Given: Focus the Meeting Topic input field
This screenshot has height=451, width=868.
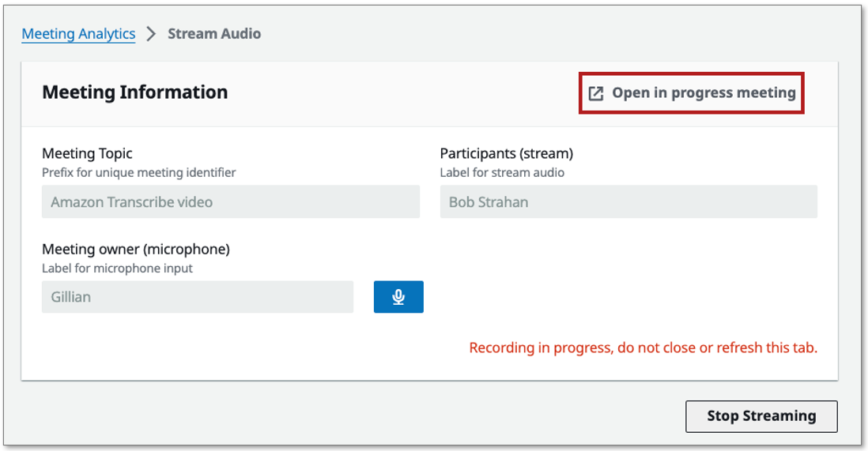Looking at the screenshot, I should pos(231,202).
